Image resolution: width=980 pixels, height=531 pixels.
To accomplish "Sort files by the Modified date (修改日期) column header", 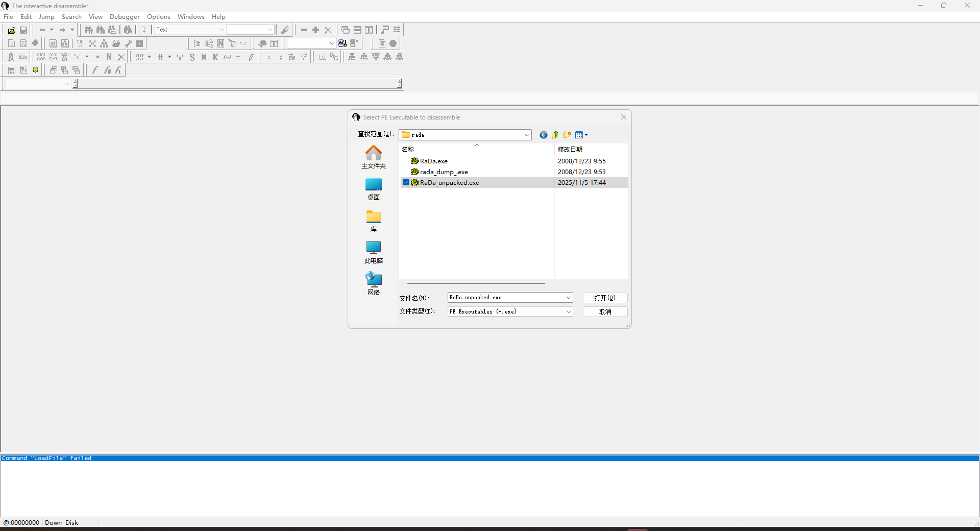I will point(591,150).
